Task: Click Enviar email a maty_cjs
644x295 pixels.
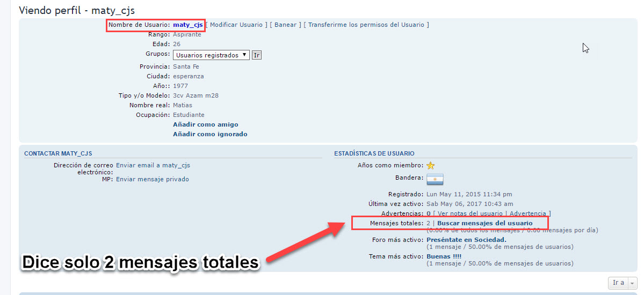Action: [x=153, y=165]
